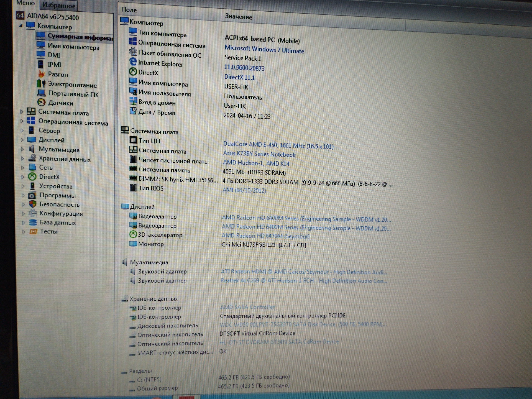The width and height of the screenshot is (532, 399).
Task: Click the 3D-акселератор row icon
Action: point(133,234)
